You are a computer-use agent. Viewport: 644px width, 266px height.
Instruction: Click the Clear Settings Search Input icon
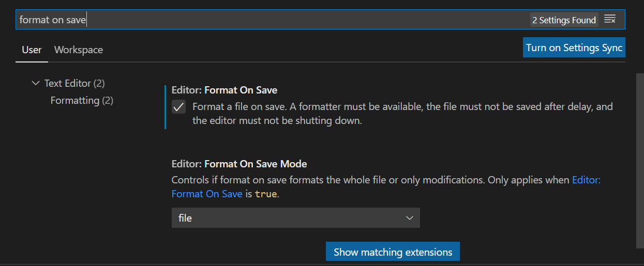(x=610, y=20)
